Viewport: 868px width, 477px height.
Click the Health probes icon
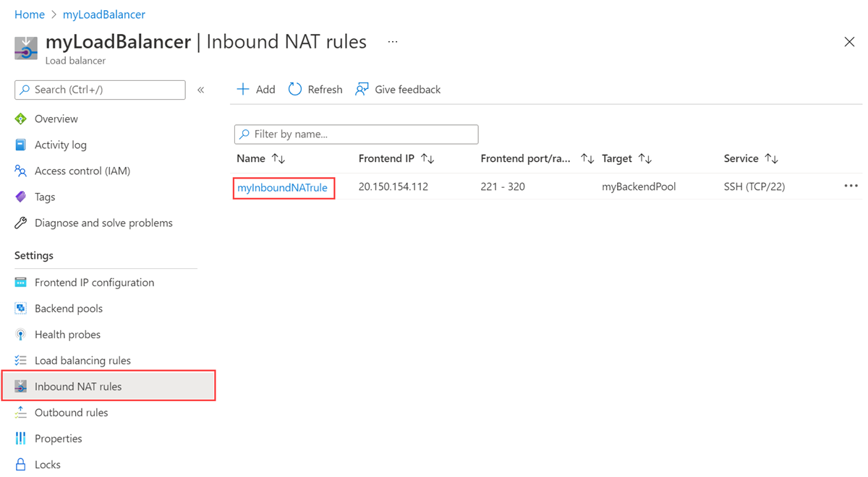[x=20, y=335]
